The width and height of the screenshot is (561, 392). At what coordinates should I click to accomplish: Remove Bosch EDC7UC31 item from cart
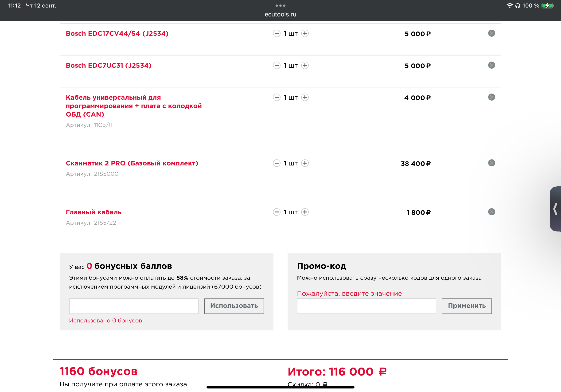coord(491,65)
